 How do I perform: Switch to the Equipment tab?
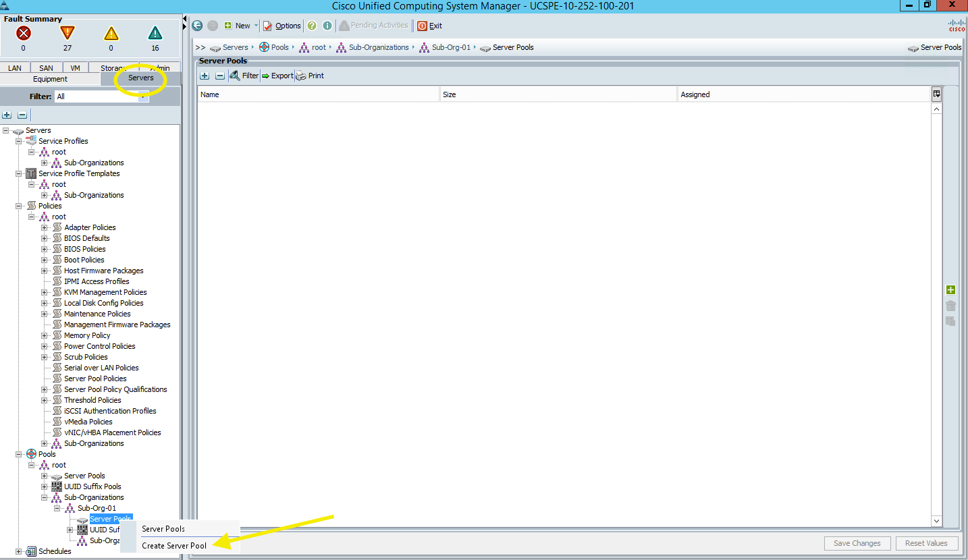point(50,79)
